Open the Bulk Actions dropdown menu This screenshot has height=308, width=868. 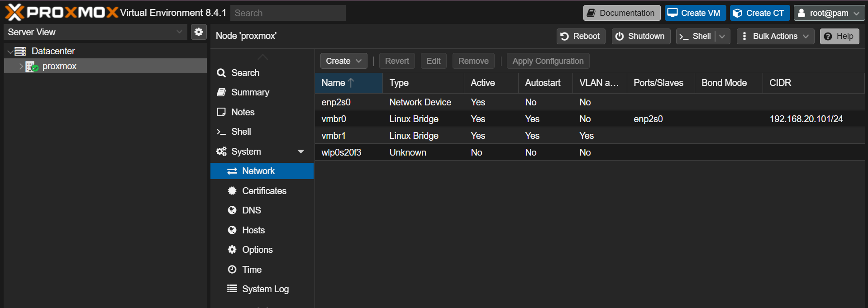coord(775,36)
